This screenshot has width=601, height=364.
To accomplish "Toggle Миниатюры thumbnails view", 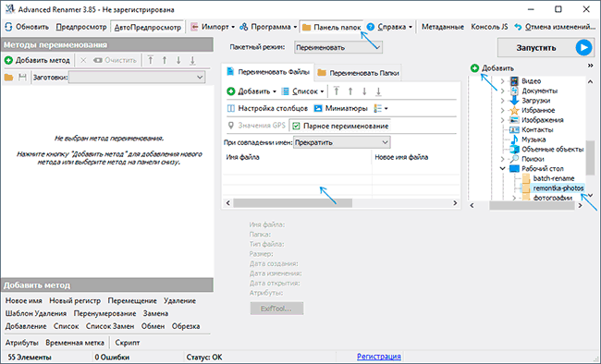I will pos(341,108).
